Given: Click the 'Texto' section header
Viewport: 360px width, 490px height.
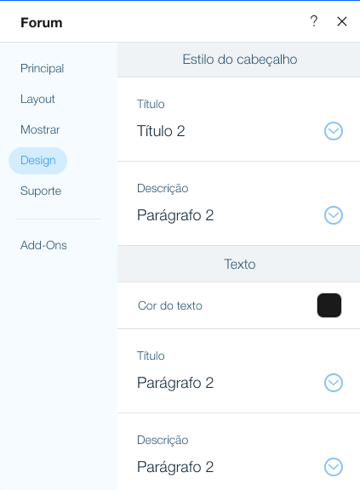Looking at the screenshot, I should click(x=239, y=264).
